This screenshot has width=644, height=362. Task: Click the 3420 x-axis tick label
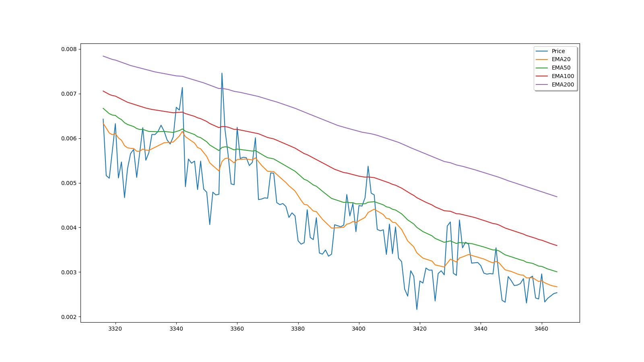420,329
